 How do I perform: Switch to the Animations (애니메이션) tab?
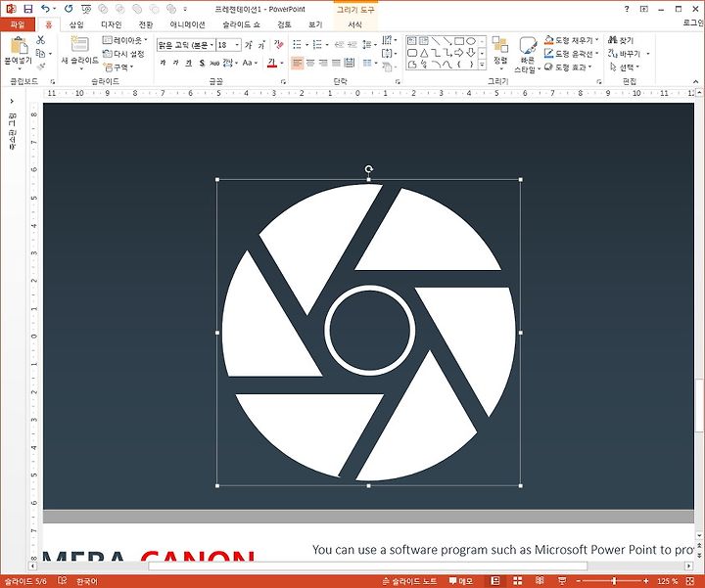pos(187,24)
